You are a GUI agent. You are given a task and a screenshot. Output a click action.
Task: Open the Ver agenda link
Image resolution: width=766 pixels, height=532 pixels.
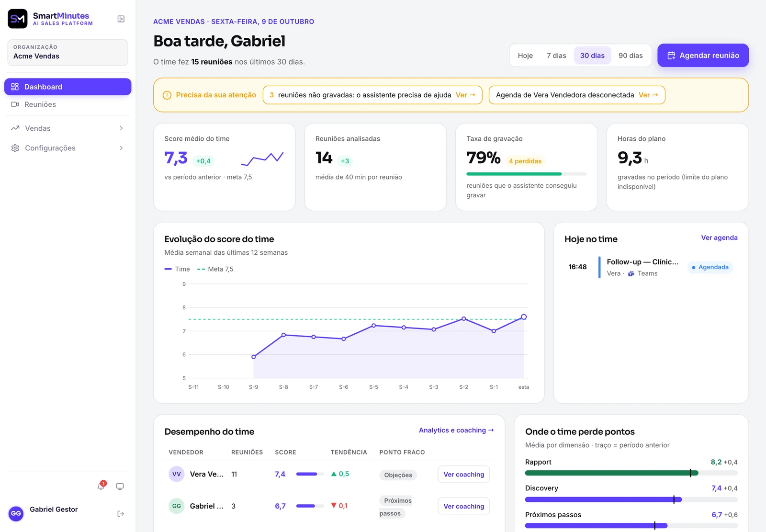point(719,238)
